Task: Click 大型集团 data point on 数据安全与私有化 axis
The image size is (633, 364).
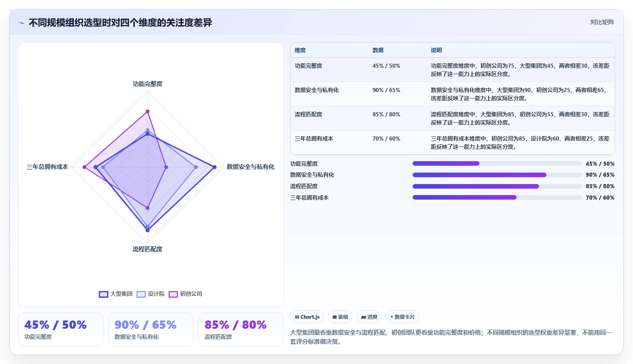Action: pyautogui.click(x=215, y=167)
